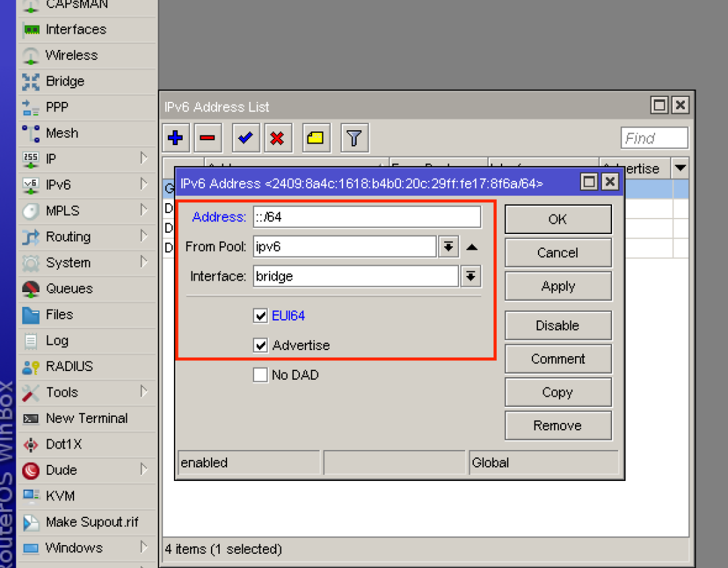Expand the Tools submenu

[x=144, y=392]
